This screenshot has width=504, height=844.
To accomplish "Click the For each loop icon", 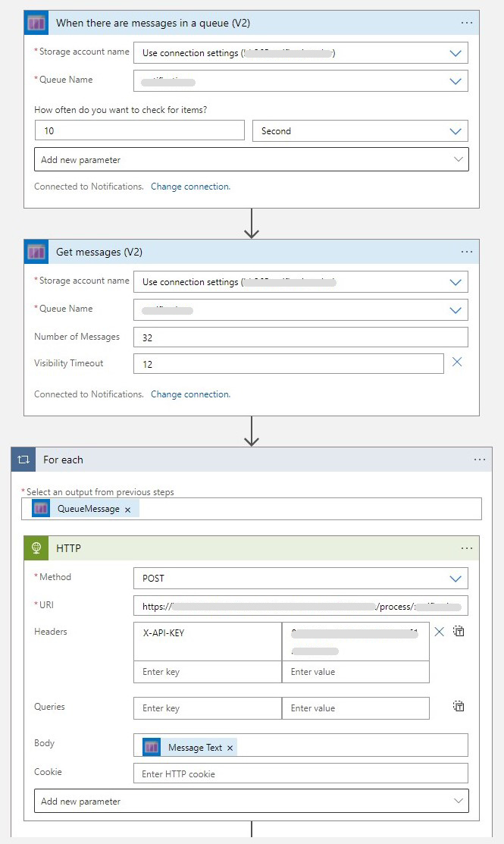I will point(23,460).
